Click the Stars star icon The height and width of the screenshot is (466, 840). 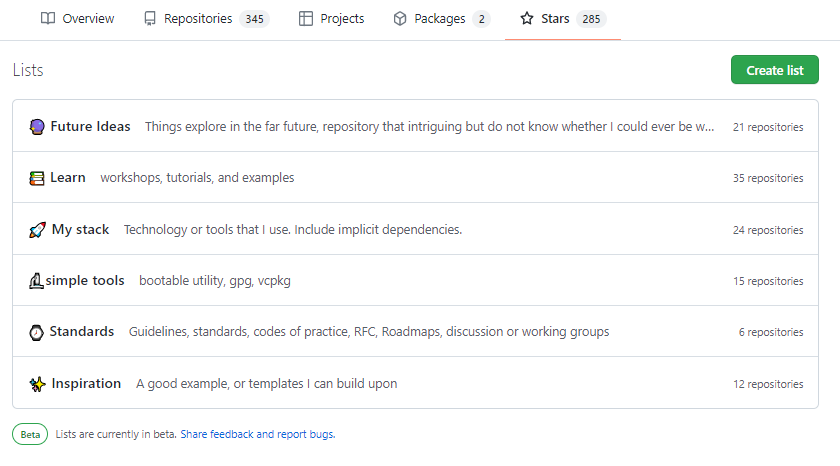coord(527,19)
